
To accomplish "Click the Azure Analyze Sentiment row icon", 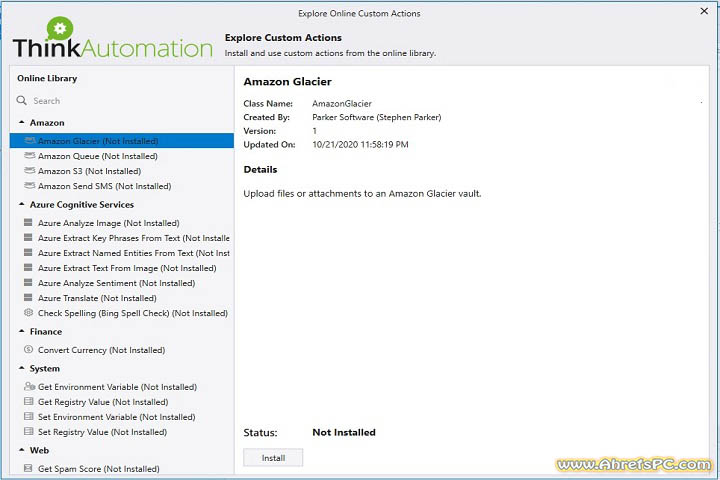I will click(28, 282).
